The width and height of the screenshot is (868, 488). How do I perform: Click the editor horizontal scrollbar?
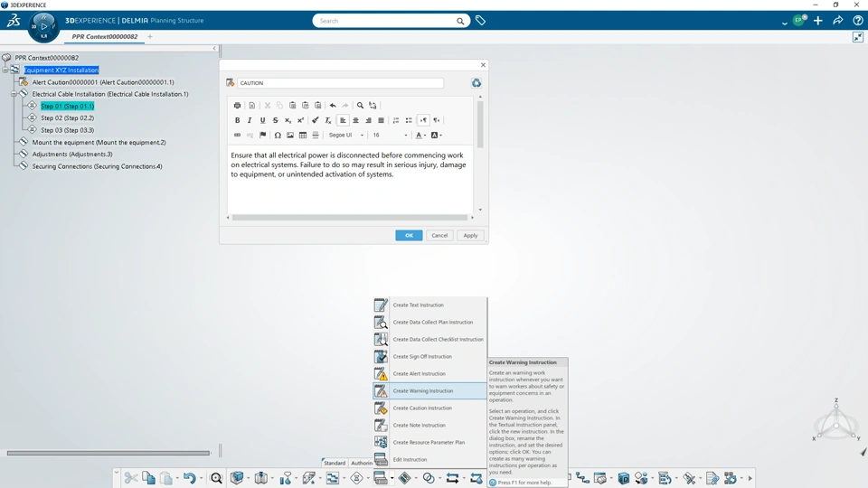click(x=350, y=218)
